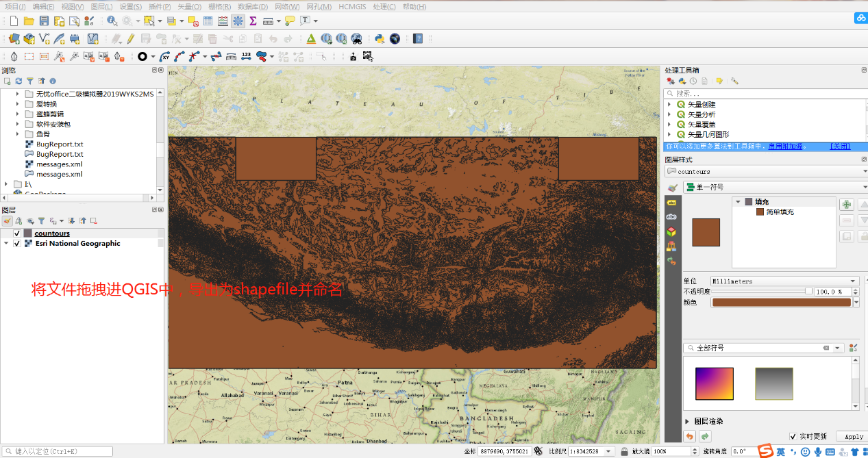Toggle visibility of countours layer
The width and height of the screenshot is (868, 458).
point(17,233)
